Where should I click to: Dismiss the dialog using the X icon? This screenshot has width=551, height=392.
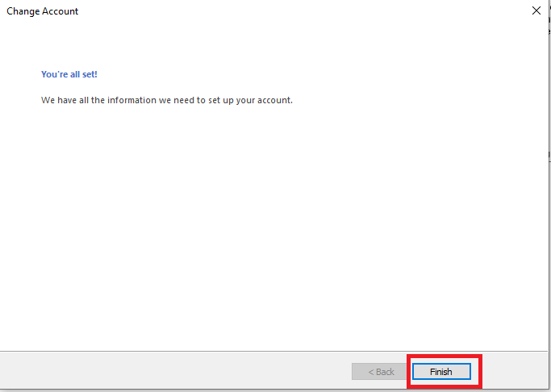coord(536,11)
